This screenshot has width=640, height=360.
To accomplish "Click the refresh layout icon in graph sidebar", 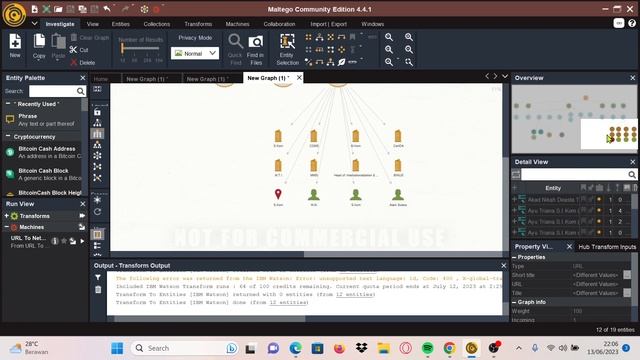I will pos(97,211).
